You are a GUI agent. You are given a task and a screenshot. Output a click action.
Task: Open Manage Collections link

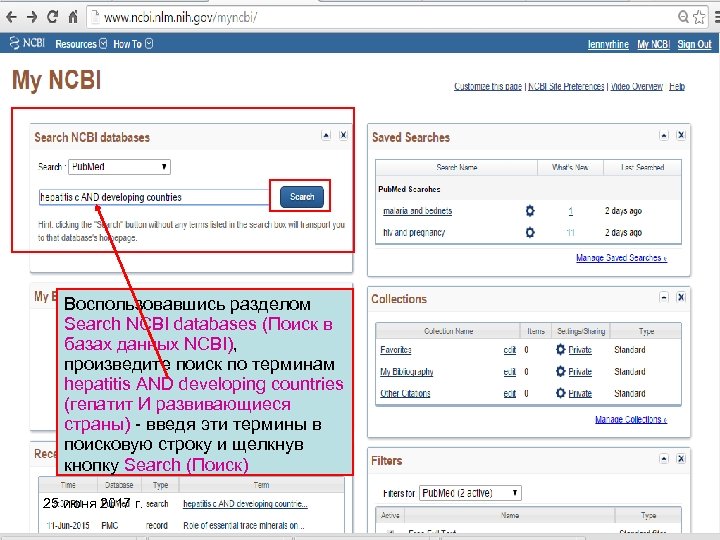631,419
